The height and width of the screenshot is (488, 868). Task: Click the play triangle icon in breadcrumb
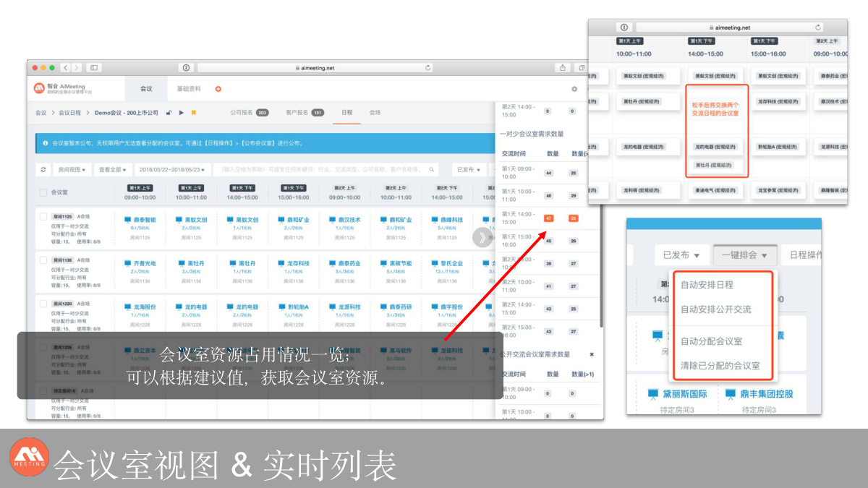(x=181, y=113)
